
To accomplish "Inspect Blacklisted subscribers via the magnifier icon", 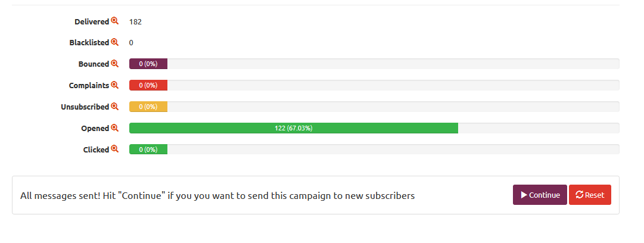I will click(114, 42).
